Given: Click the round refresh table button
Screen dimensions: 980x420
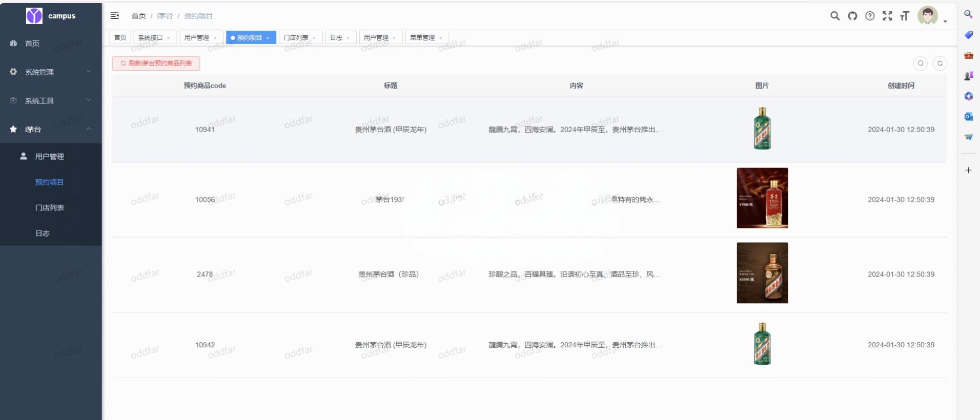Looking at the screenshot, I should pos(940,63).
